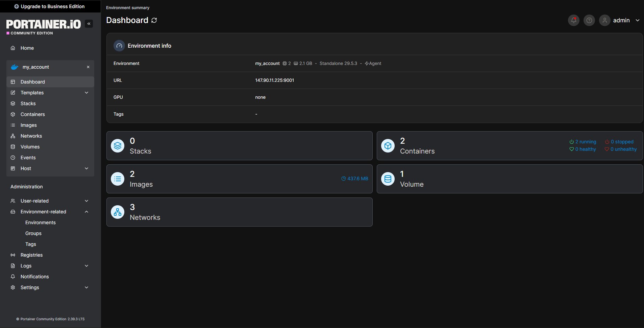The image size is (644, 328).
Task: Open the help question mark icon
Action: point(589,20)
